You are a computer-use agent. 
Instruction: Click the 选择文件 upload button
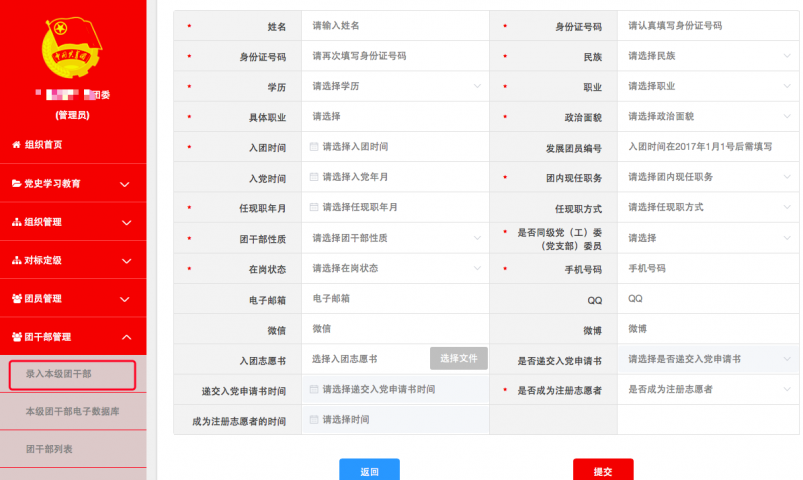tap(459, 358)
